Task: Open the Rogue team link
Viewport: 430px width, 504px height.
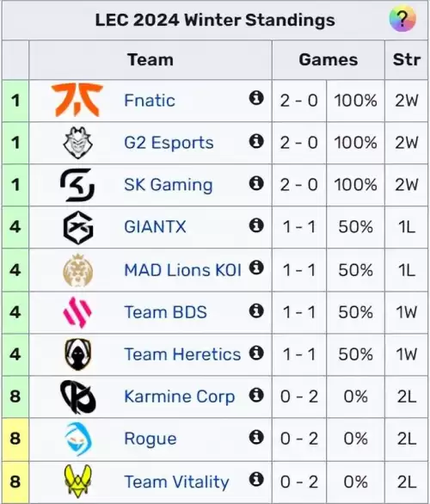Action: (150, 439)
